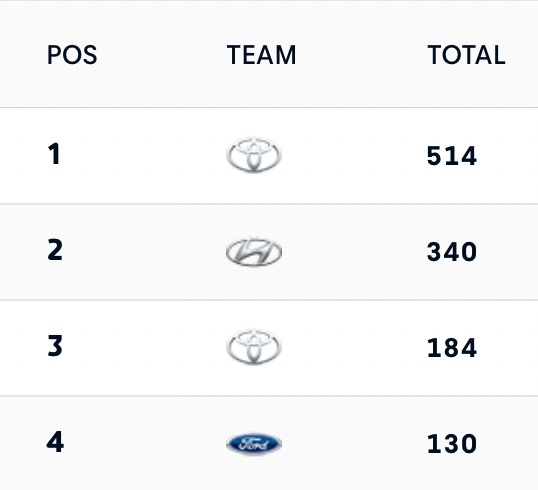Viewport: 538px width, 490px height.
Task: Click the 130 points total
Action: tap(452, 444)
